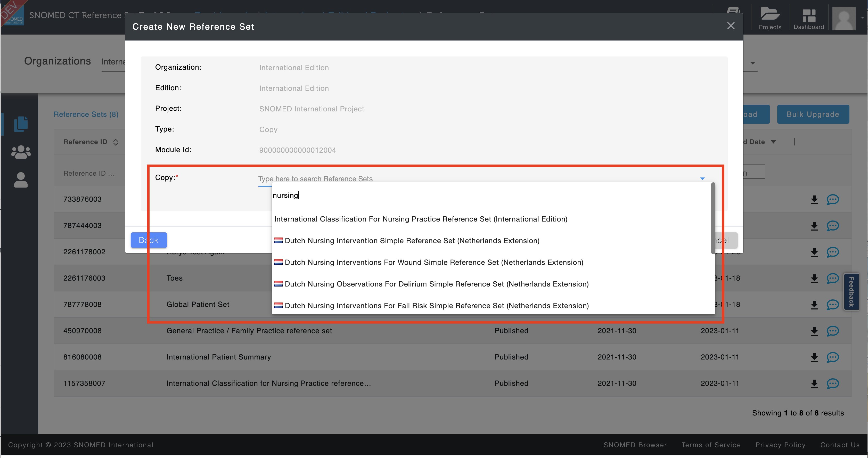The width and height of the screenshot is (868, 458).
Task: Open comments for reference set 1157358007
Action: click(833, 383)
